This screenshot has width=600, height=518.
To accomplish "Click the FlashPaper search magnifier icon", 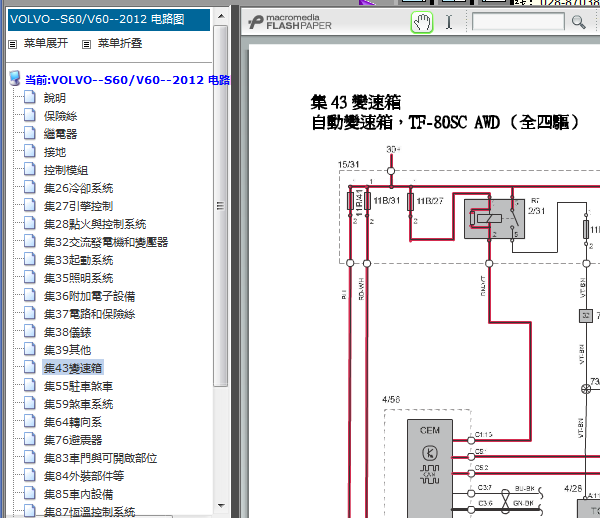I will pos(578,22).
